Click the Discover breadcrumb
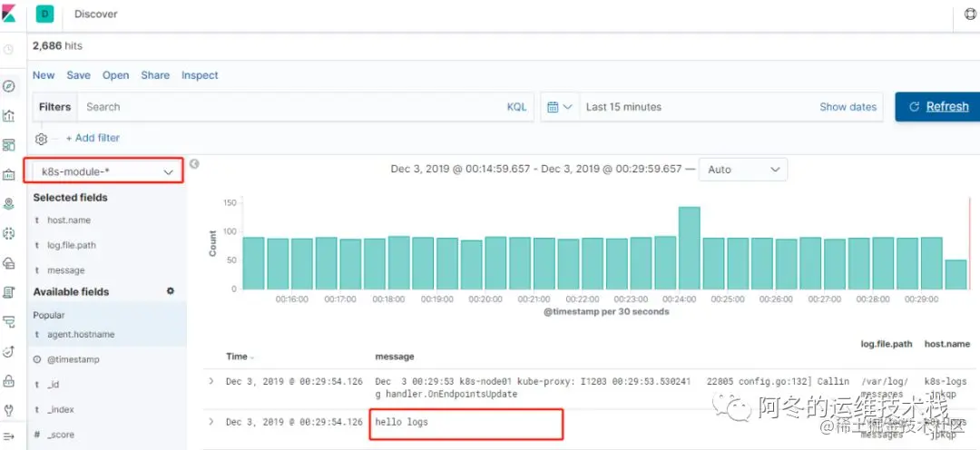The height and width of the screenshot is (450, 980). [x=95, y=14]
